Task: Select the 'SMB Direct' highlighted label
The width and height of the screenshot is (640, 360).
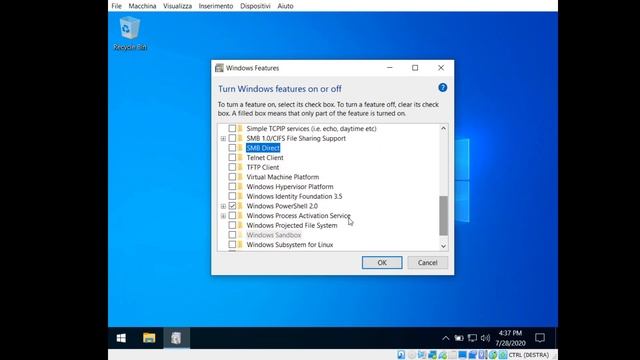Action: (263, 148)
